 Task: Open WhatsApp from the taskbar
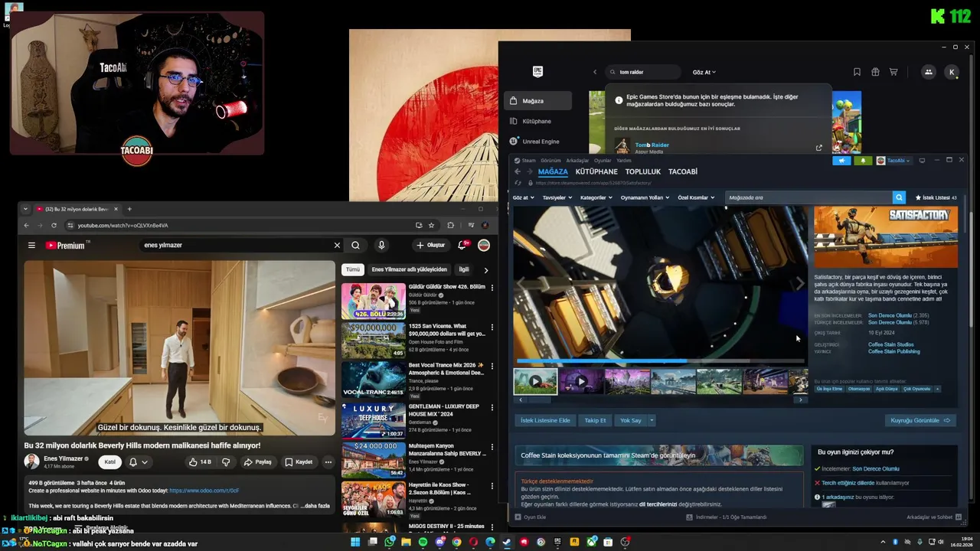[390, 542]
